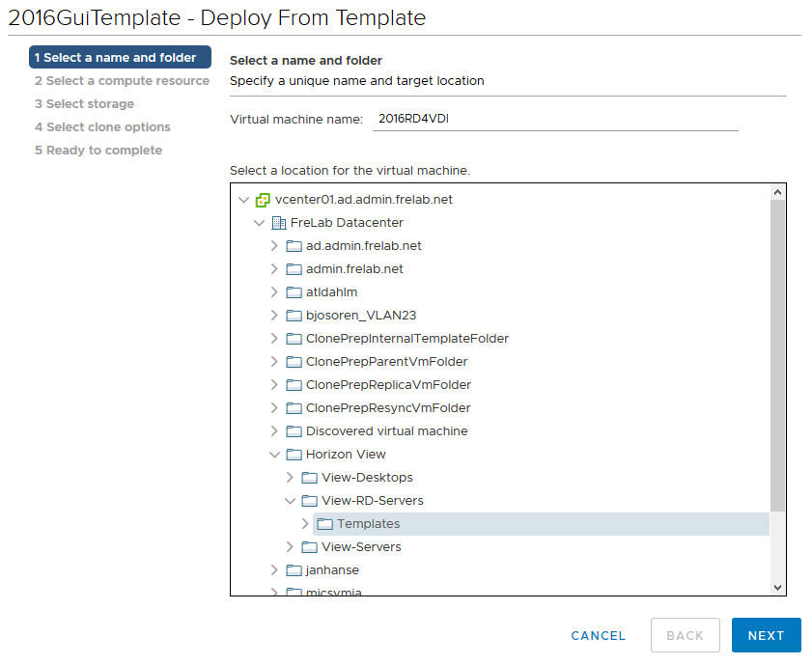Collapse the Horizon View folder
Screen dimensions: 812x665
click(274, 455)
